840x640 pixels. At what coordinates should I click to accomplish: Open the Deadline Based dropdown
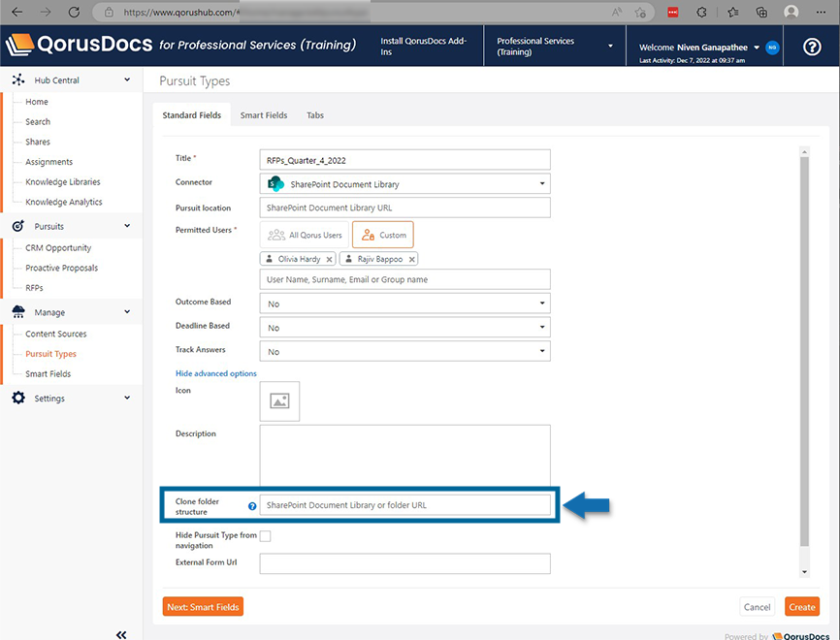click(x=405, y=328)
